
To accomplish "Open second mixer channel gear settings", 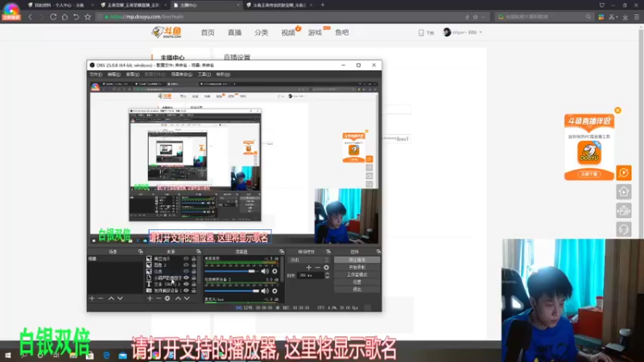I will 275,291.
